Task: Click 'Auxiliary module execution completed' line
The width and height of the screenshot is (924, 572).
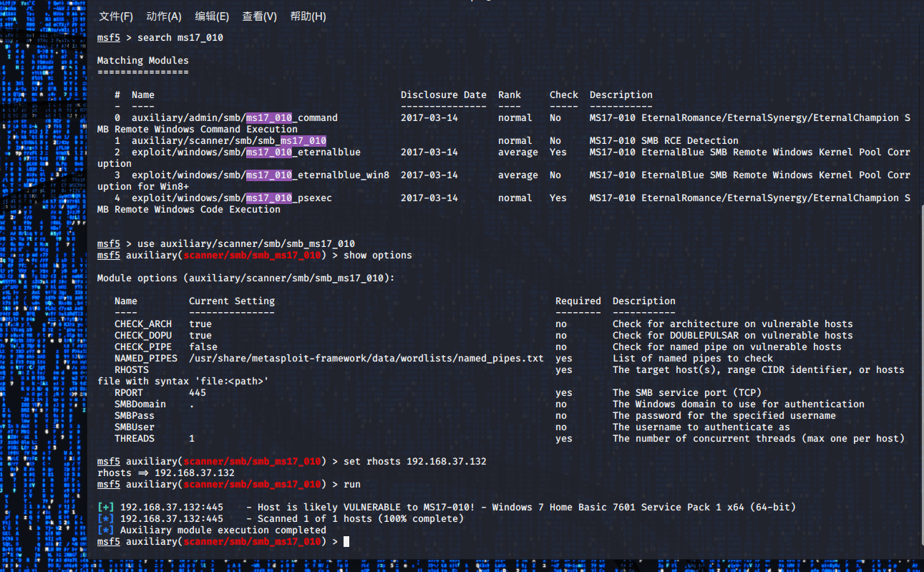Action: 223,530
